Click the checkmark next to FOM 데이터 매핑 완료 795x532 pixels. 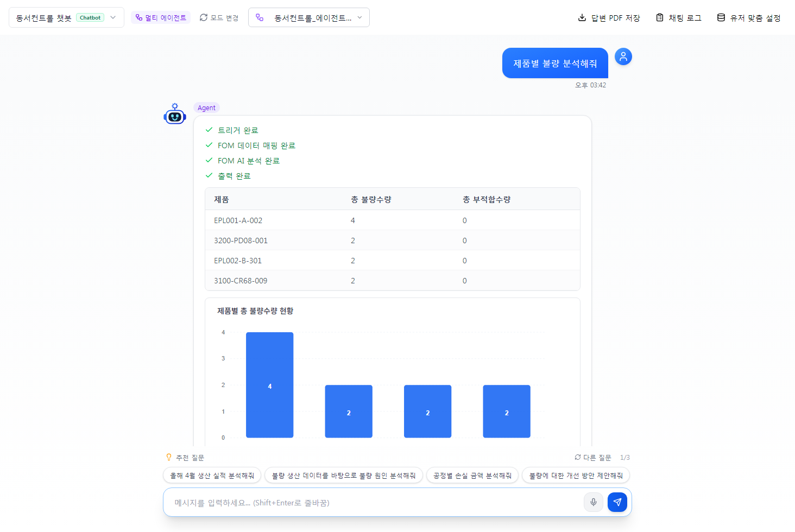[209, 145]
